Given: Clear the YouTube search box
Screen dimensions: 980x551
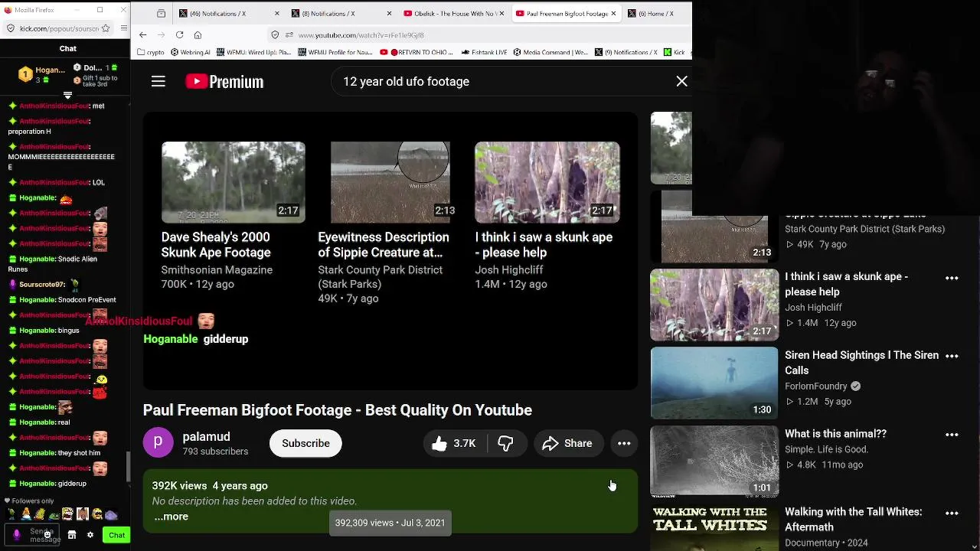Looking at the screenshot, I should 681,81.
